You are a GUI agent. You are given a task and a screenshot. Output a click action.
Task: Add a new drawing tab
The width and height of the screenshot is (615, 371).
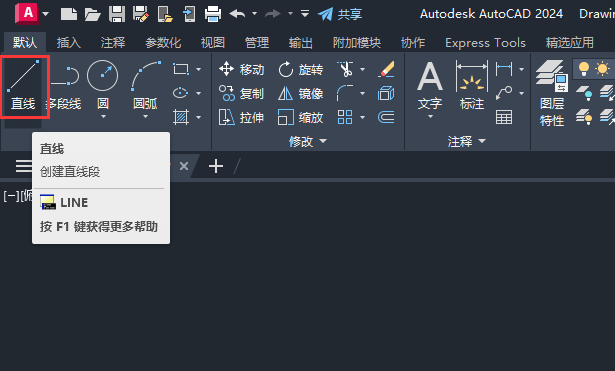(216, 166)
